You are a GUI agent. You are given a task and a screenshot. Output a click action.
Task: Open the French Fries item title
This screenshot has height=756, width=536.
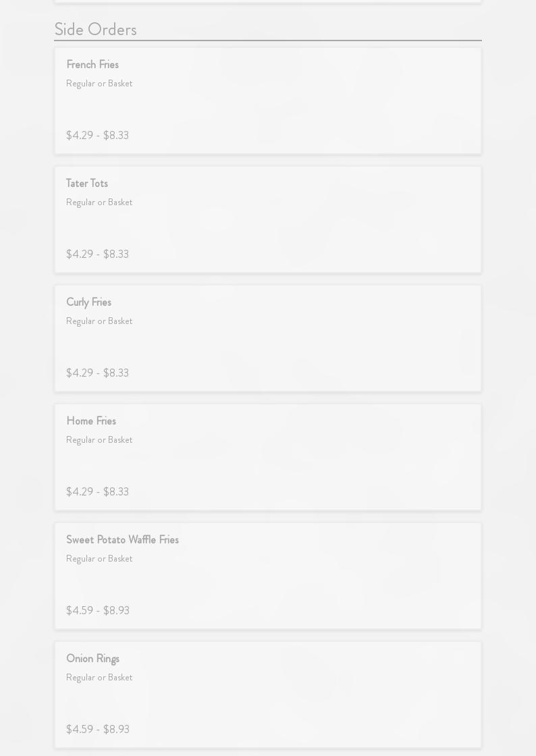tap(92, 65)
